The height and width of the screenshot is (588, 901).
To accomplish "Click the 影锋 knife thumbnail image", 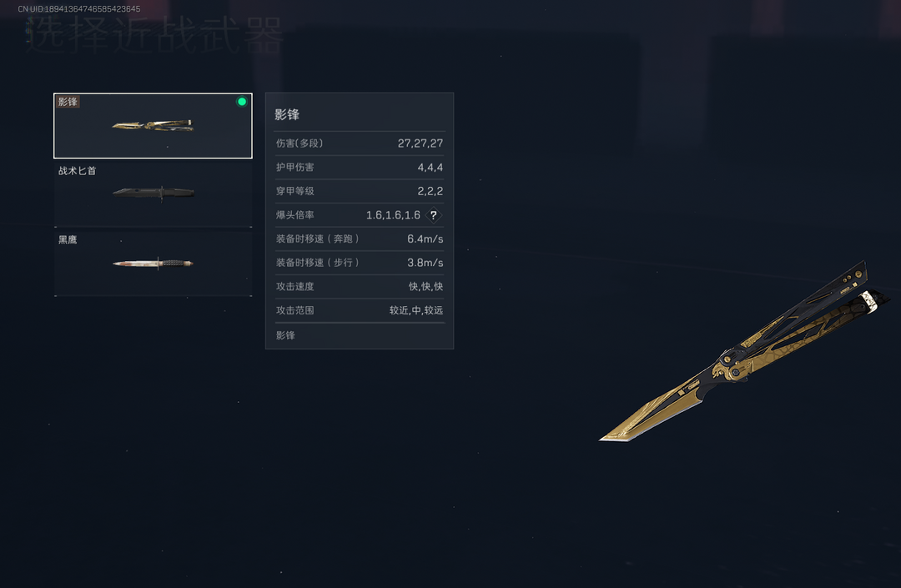I will [153, 125].
